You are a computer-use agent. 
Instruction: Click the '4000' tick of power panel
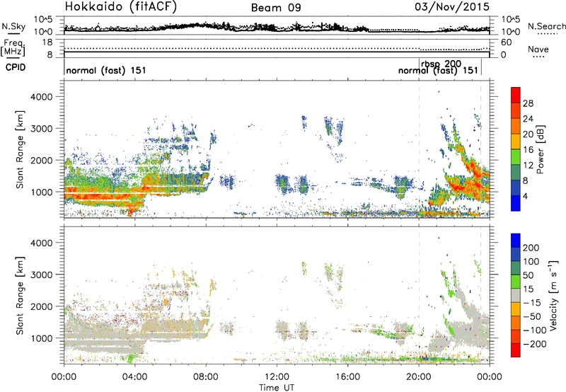click(42, 96)
